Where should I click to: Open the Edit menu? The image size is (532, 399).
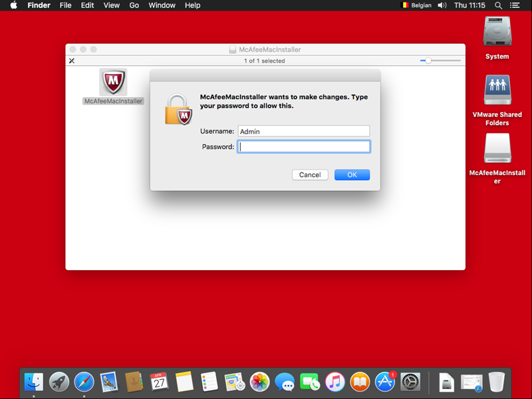(87, 5)
